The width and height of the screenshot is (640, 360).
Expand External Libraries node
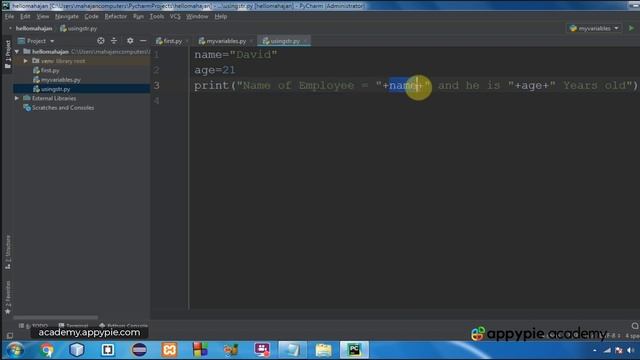(x=17, y=98)
